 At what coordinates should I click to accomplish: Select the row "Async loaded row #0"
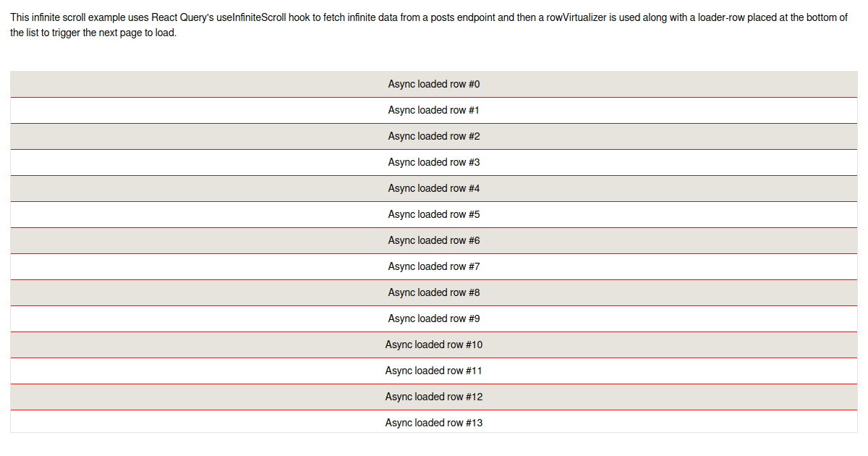[x=434, y=84]
